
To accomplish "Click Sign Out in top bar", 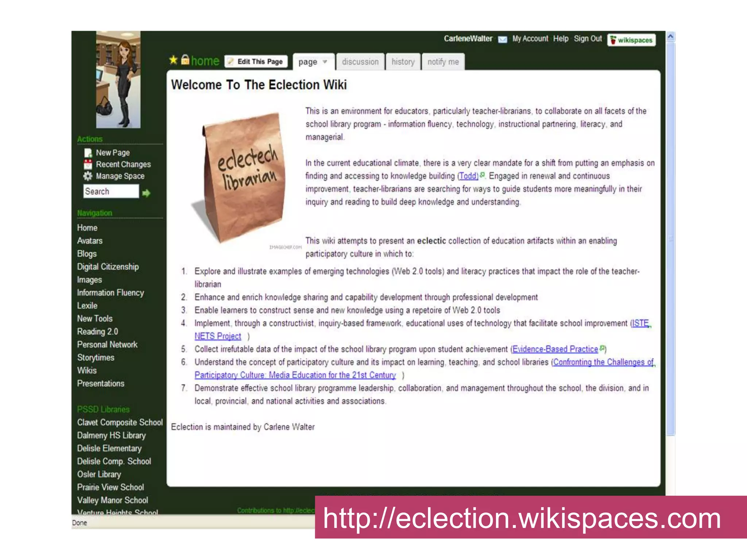I will click(588, 39).
